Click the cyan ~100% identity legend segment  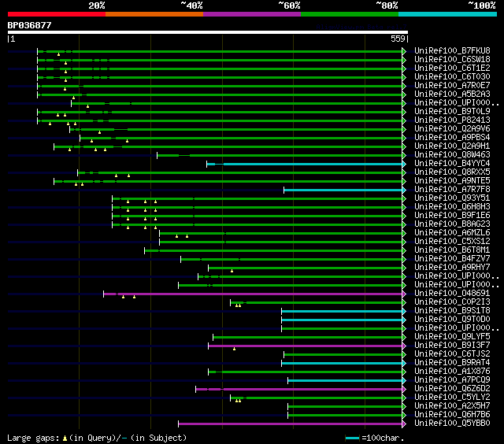tap(448, 14)
